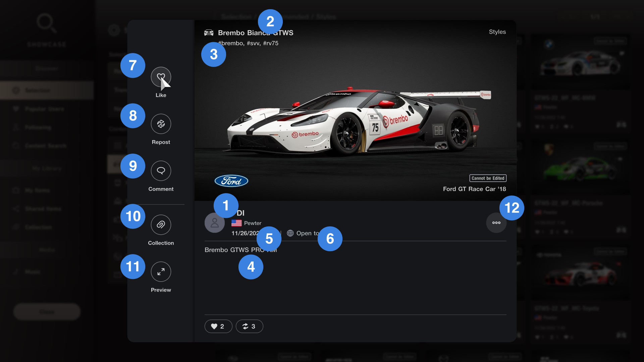Click the Cannot be Edited badge
644x362 pixels.
[488, 178]
